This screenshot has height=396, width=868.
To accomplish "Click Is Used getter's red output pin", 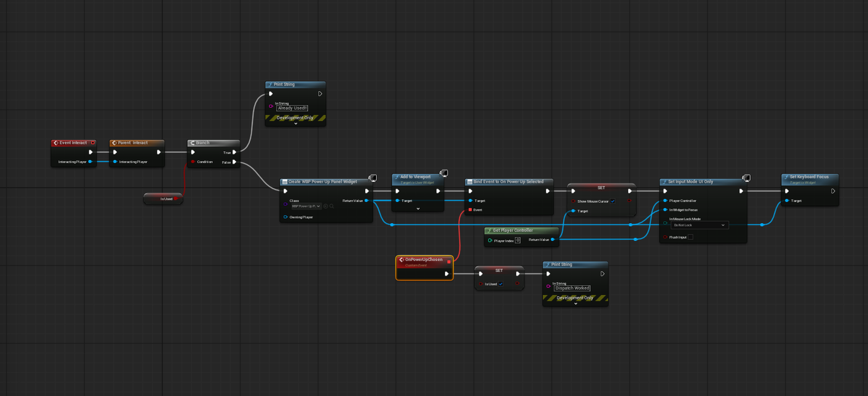I will (x=176, y=199).
